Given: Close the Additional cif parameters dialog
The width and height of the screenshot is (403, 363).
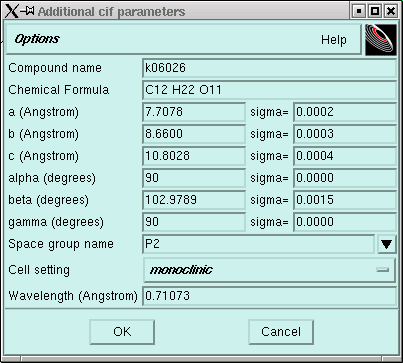Looking at the screenshot, I should coord(390,11).
